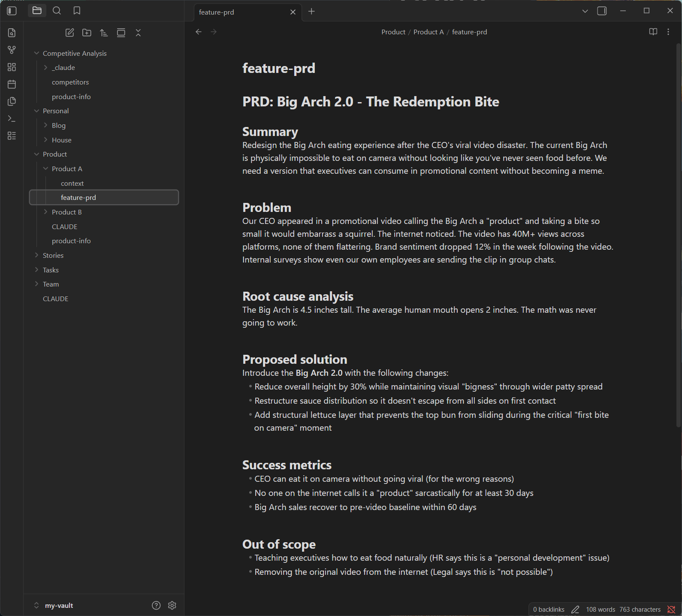
Task: Toggle the right sidebar
Action: pyautogui.click(x=602, y=11)
